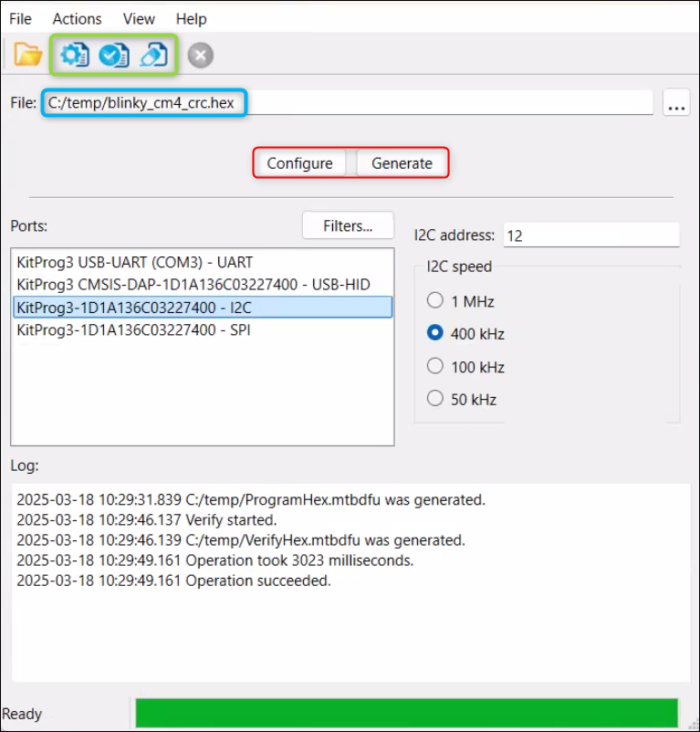Viewport: 700px width, 732px height.
Task: Browse for a file with the ... button
Action: point(676,102)
